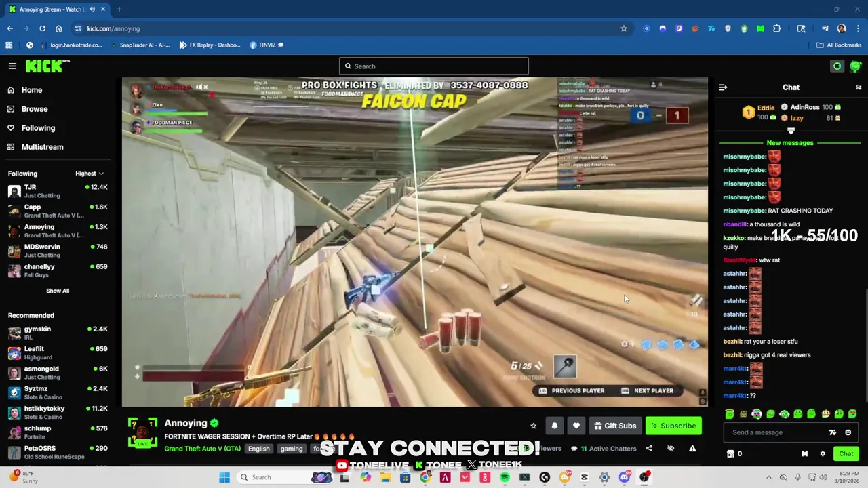Open the recommended channel asmongold
Screen dimensions: 868x488
coord(58,373)
